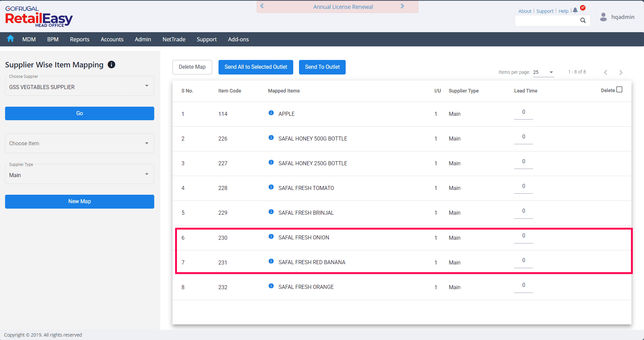The width and height of the screenshot is (644, 340).
Task: Click info icon for SAFAL HONEY 250G BOTTLE
Action: pyautogui.click(x=271, y=162)
